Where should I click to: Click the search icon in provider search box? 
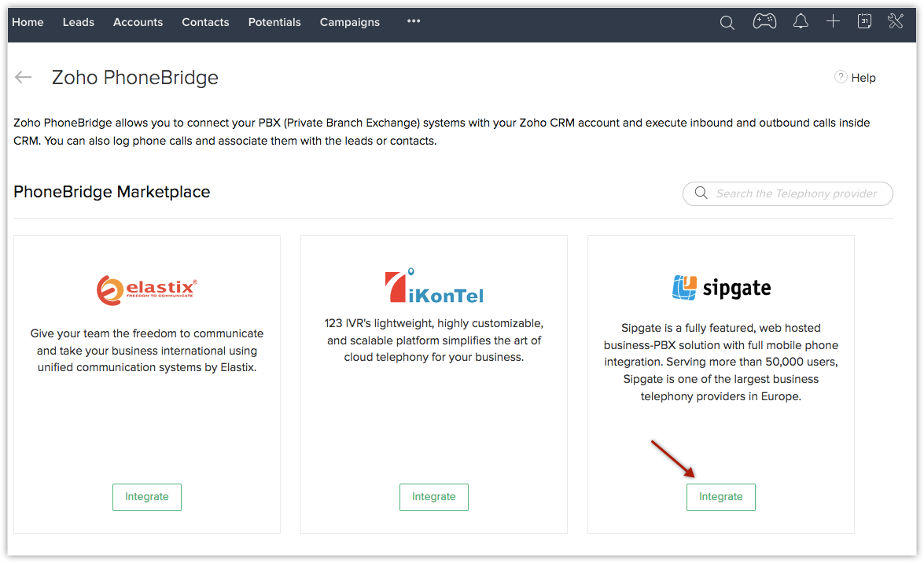(x=701, y=193)
